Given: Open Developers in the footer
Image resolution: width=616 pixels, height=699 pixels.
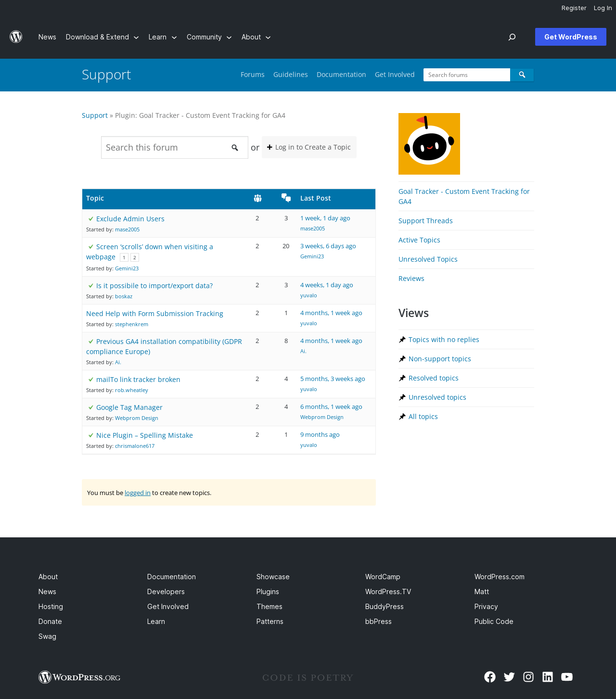Looking at the screenshot, I should pyautogui.click(x=166, y=592).
